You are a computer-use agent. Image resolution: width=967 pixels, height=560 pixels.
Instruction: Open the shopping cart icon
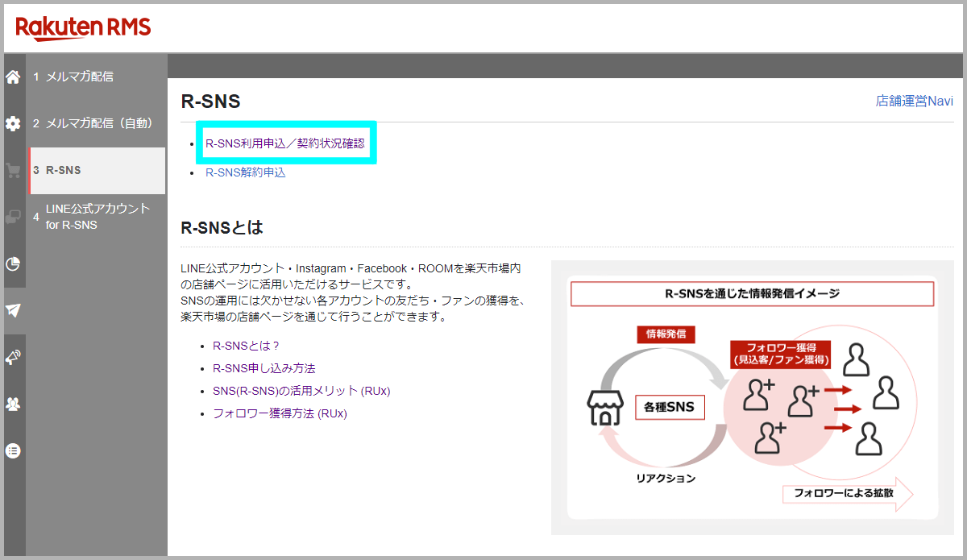pos(13,170)
